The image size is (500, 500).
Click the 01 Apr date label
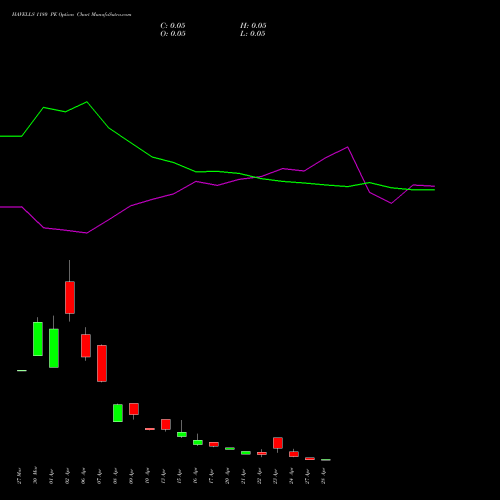52,476
